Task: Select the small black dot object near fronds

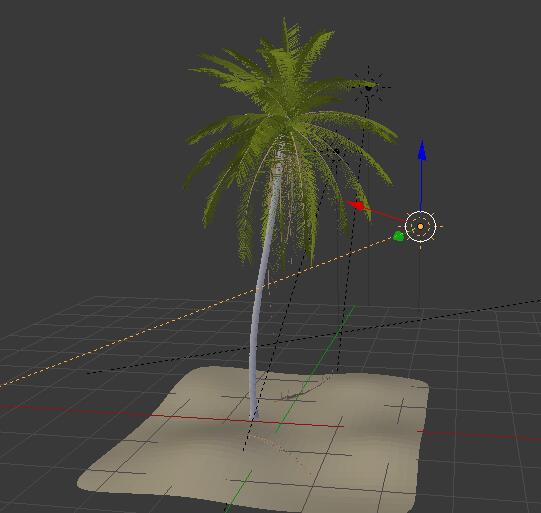Action: [337, 151]
